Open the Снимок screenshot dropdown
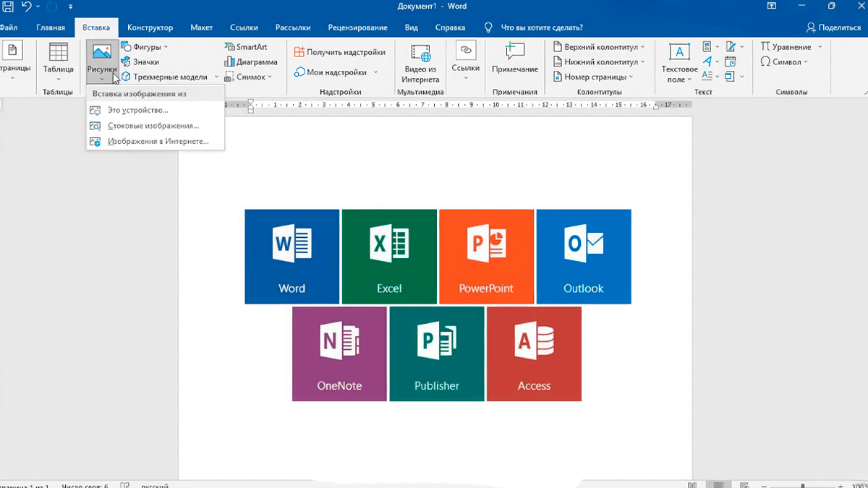This screenshot has width=868, height=488. [270, 77]
